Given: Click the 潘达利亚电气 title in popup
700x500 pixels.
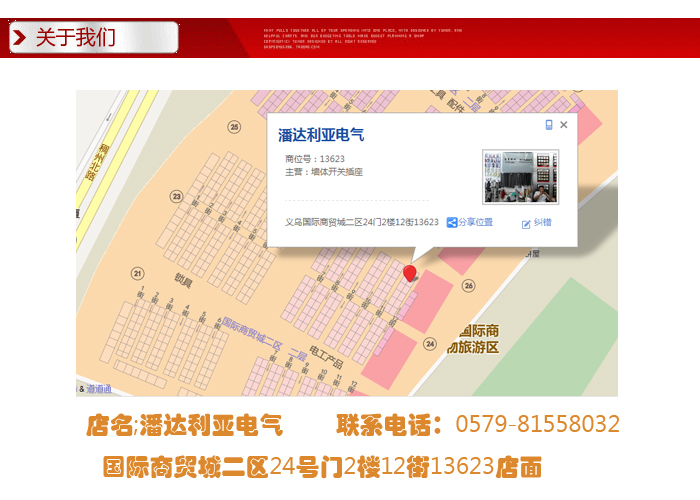Looking at the screenshot, I should [321, 135].
